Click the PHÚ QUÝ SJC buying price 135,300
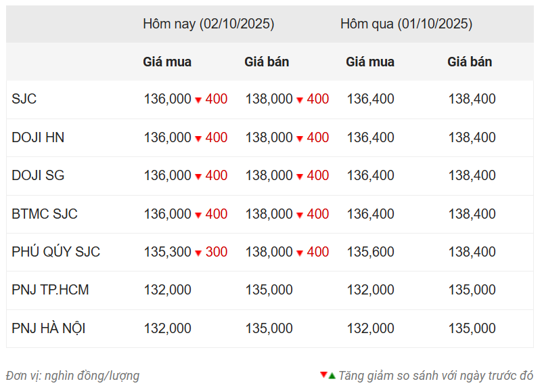Screen dimensions: 542x392 click(x=167, y=252)
